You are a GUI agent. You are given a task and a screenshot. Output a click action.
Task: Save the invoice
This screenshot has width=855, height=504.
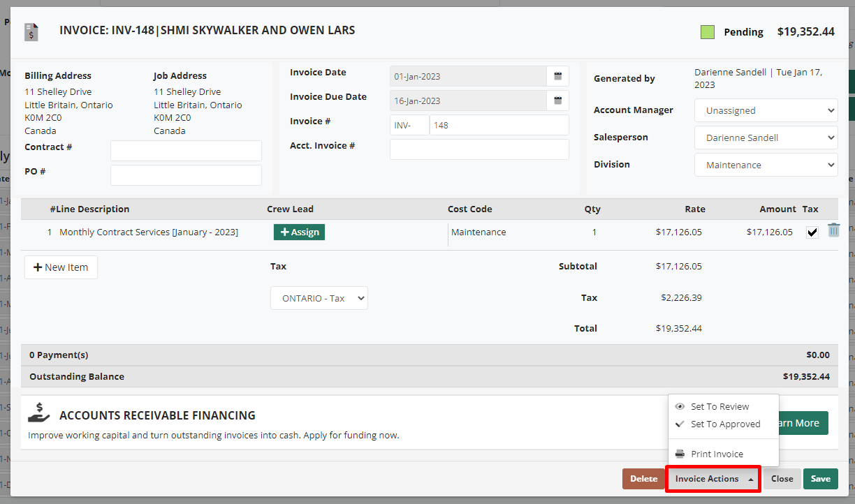[821, 479]
